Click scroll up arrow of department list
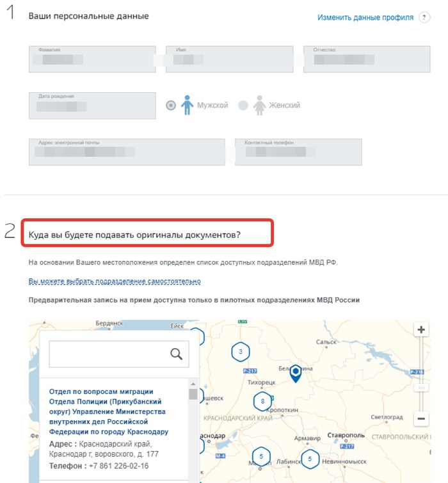448x483 pixels. (193, 384)
